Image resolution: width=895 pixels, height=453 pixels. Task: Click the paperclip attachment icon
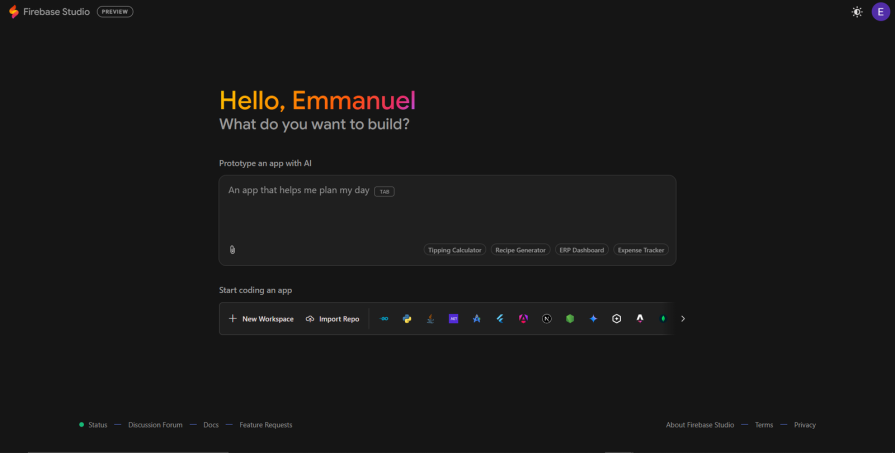232,249
